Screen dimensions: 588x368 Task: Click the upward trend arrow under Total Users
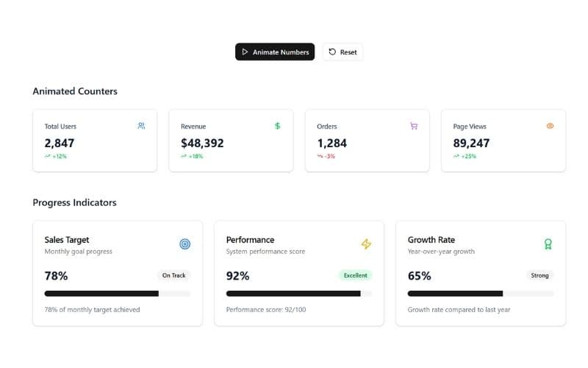point(48,156)
